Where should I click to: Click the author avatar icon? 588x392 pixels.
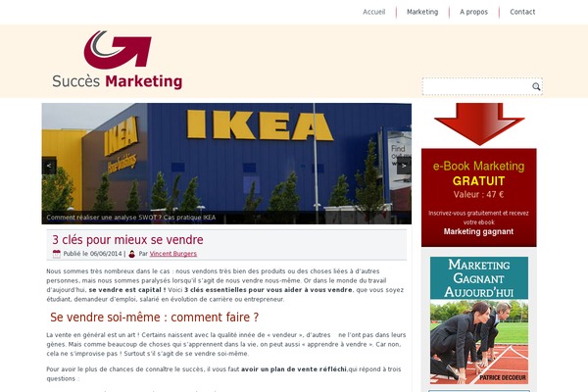click(131, 254)
